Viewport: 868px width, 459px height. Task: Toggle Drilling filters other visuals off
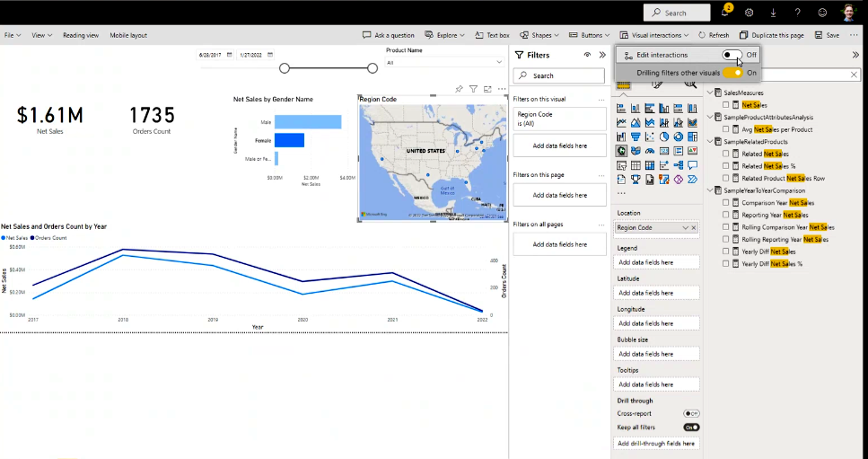[x=732, y=73]
